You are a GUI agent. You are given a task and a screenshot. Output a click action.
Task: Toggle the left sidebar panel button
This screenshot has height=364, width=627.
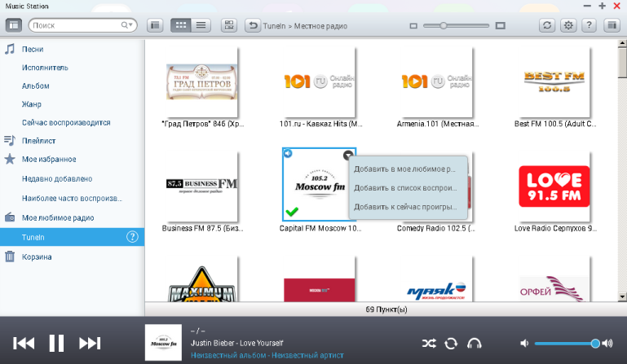[14, 25]
